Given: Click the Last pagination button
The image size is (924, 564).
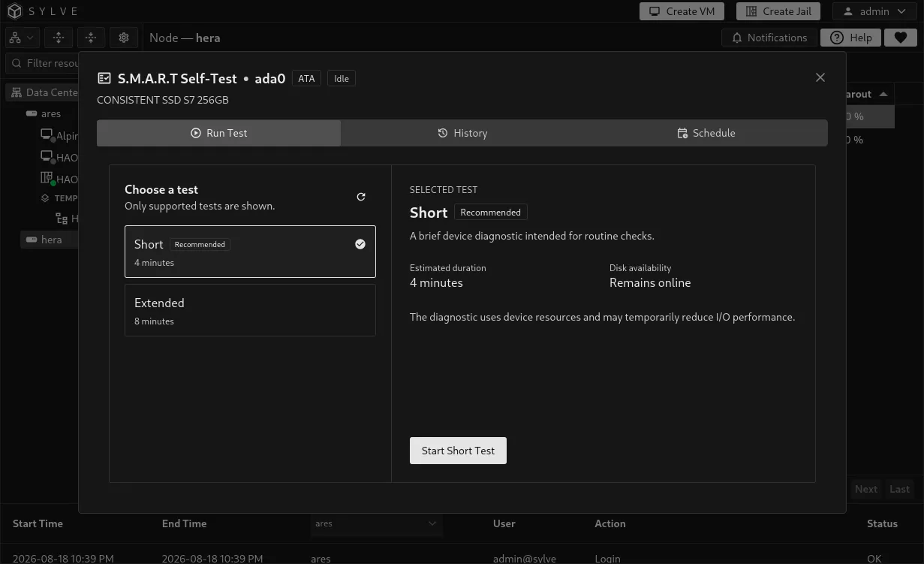Looking at the screenshot, I should click(899, 489).
